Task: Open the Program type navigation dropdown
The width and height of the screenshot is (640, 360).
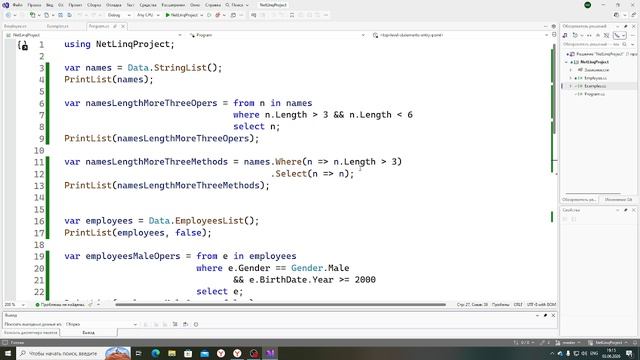Action: (277, 35)
